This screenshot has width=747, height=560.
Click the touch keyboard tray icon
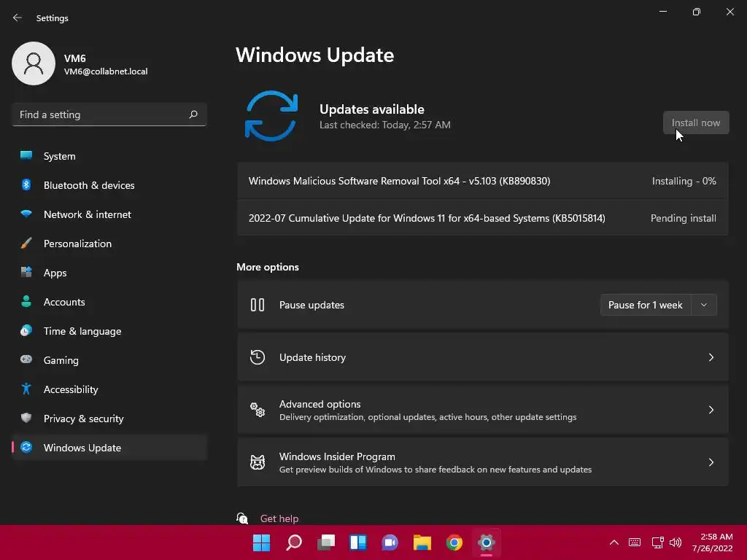point(635,542)
